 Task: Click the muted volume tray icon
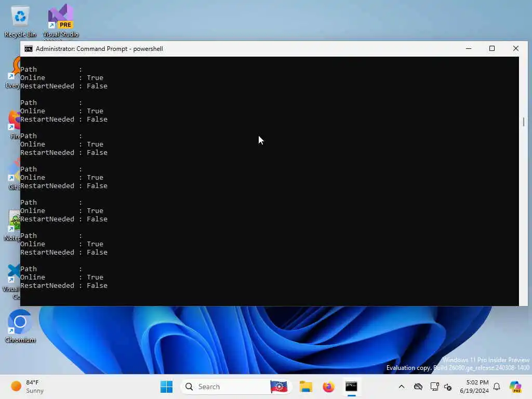tap(448, 387)
